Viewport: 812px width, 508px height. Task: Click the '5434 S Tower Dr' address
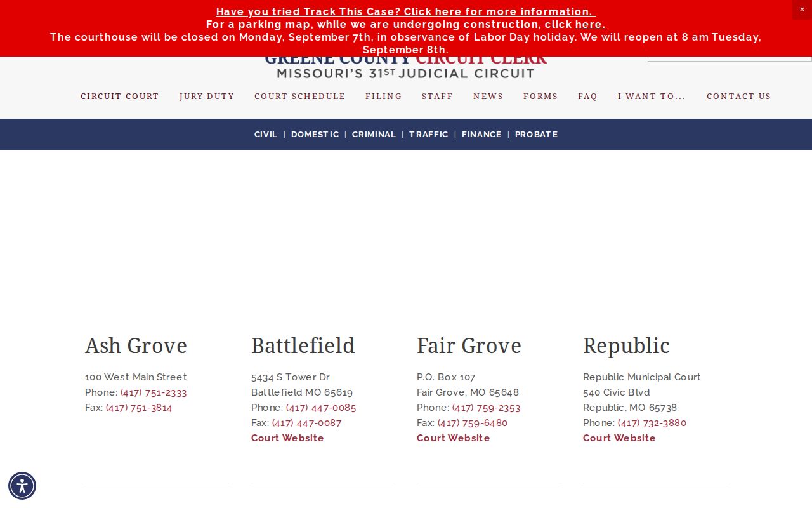[291, 377]
